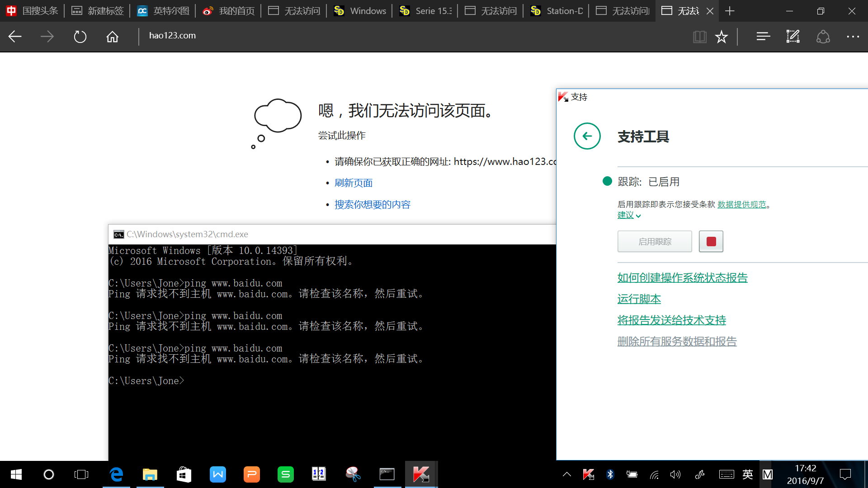
Task: Open 如何创建操作系统状态报告 link
Action: click(682, 277)
